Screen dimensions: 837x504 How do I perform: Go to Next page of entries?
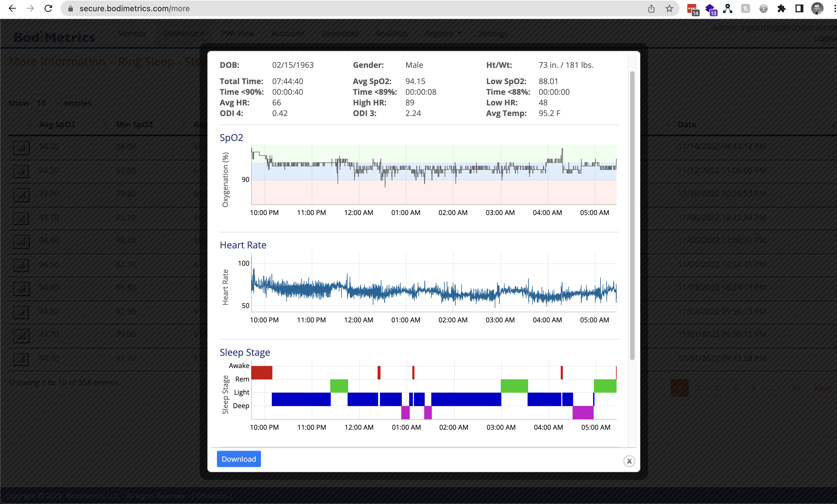pos(823,388)
